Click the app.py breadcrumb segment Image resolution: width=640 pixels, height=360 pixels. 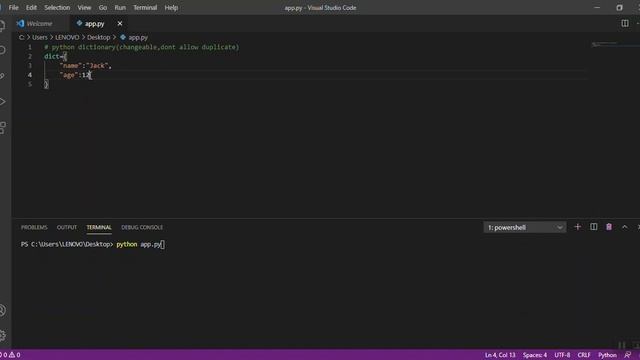pyautogui.click(x=138, y=37)
